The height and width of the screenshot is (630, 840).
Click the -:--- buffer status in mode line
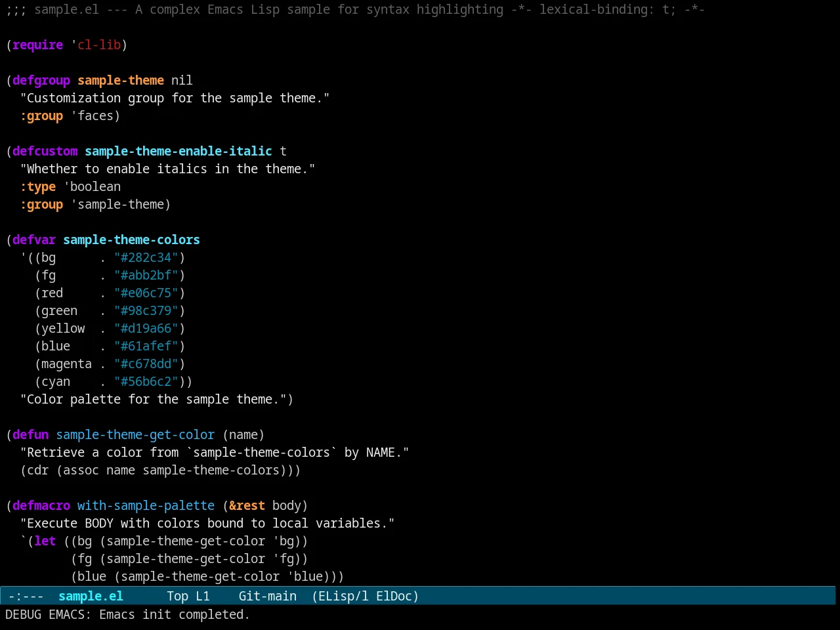click(x=26, y=596)
